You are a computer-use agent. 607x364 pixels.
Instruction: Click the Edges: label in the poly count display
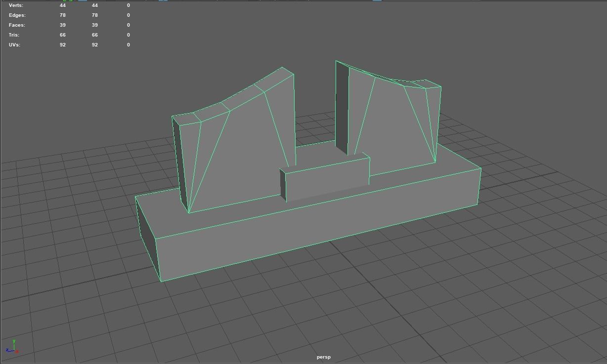point(17,15)
